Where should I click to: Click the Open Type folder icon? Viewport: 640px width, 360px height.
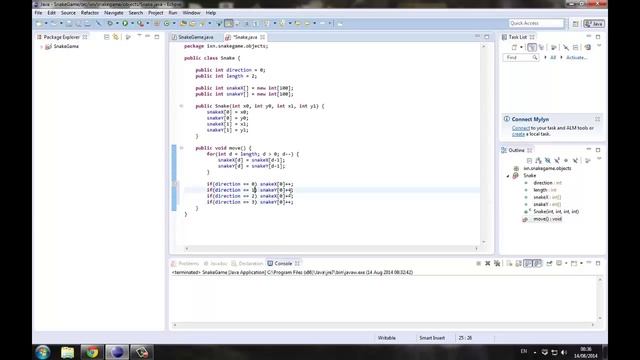(183, 24)
